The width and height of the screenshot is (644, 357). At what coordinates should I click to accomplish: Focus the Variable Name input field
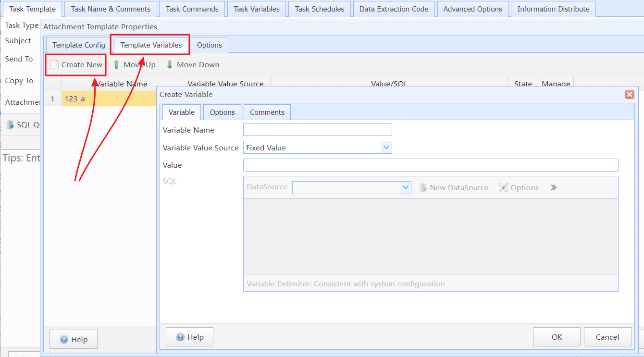point(317,130)
